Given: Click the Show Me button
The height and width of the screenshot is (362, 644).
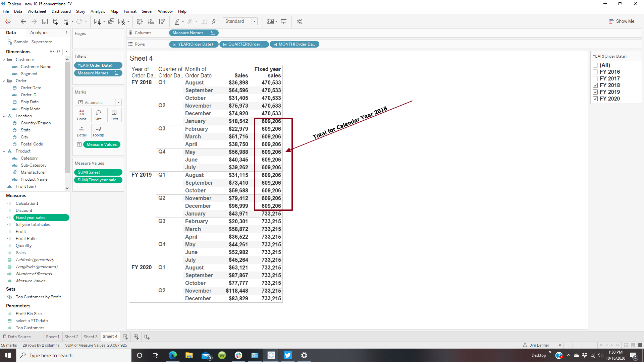Looking at the screenshot, I should (x=622, y=21).
